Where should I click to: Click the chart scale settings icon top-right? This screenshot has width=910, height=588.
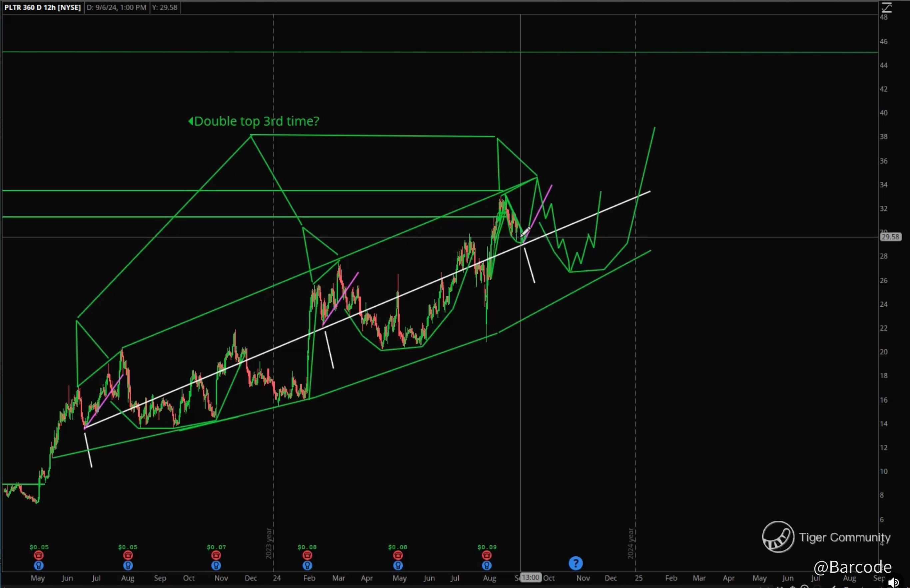click(x=886, y=7)
